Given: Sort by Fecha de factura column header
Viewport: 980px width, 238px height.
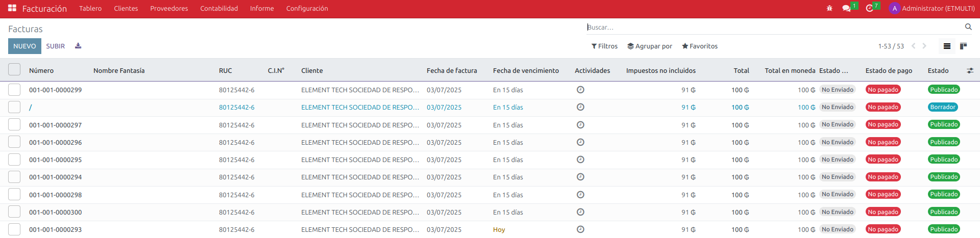Looking at the screenshot, I should click(452, 70).
